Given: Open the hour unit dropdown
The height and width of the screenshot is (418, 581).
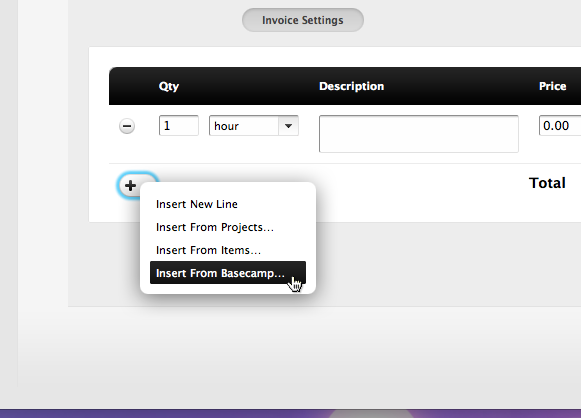Looking at the screenshot, I should (254, 126).
